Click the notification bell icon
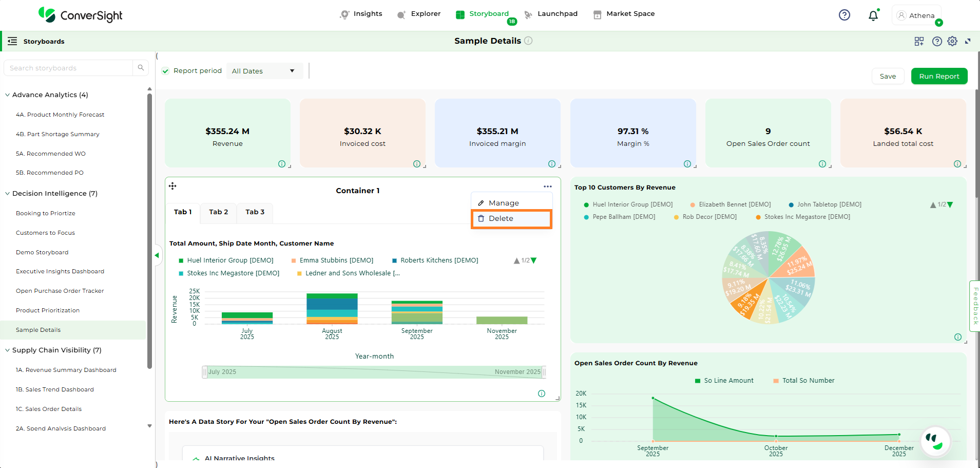 pyautogui.click(x=873, y=15)
